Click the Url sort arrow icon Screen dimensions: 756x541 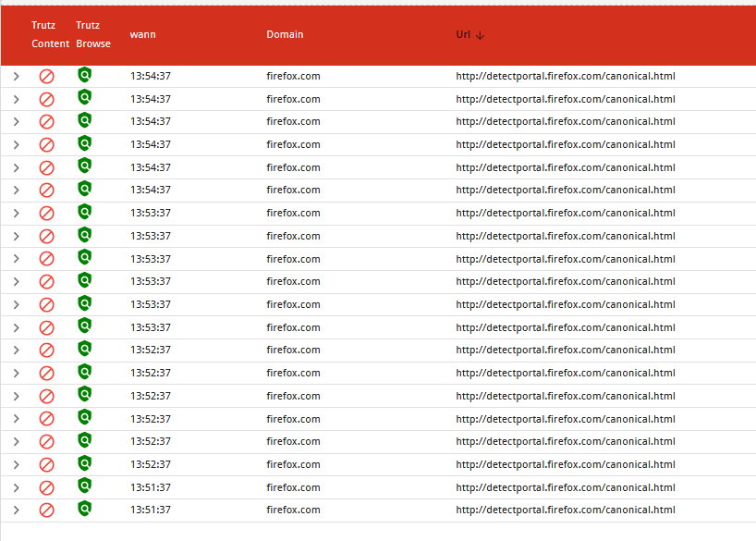[481, 35]
